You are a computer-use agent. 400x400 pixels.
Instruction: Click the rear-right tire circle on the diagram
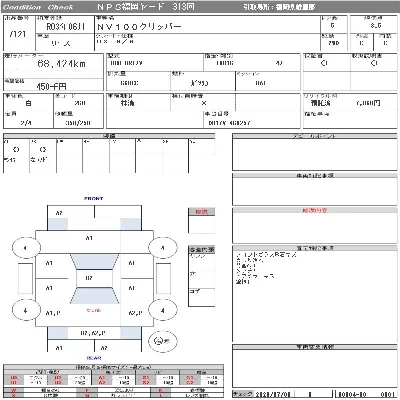click(x=163, y=310)
